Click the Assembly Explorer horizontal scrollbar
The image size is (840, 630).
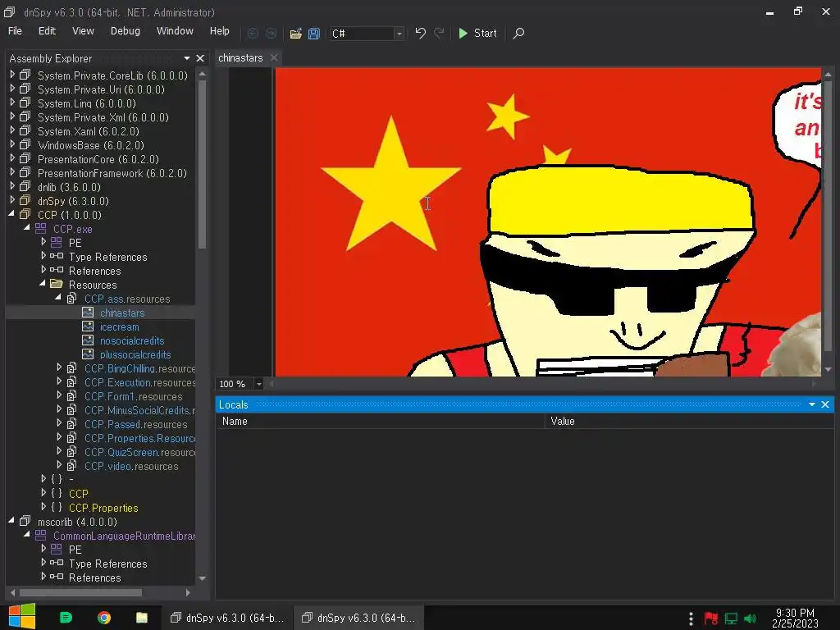(80, 592)
